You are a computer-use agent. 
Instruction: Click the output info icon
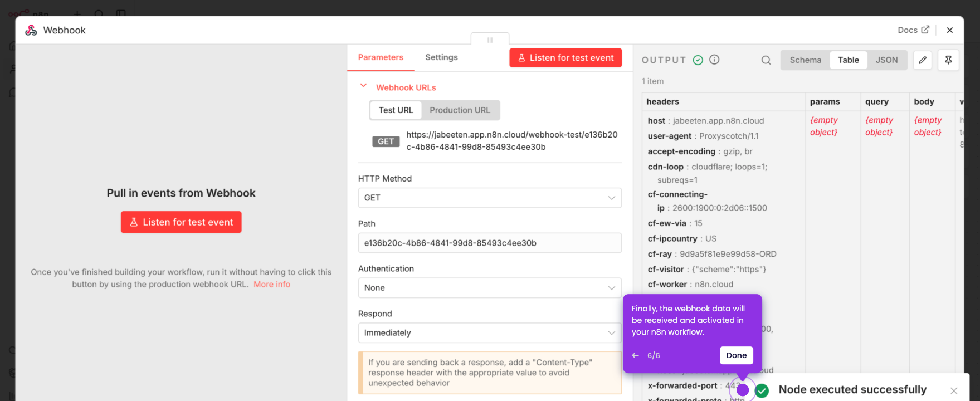click(x=714, y=60)
